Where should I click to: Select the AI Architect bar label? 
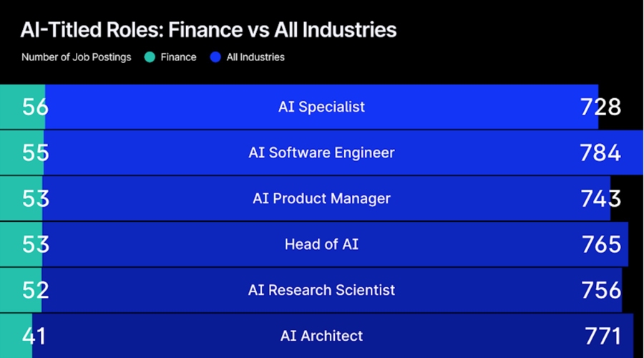tap(321, 335)
